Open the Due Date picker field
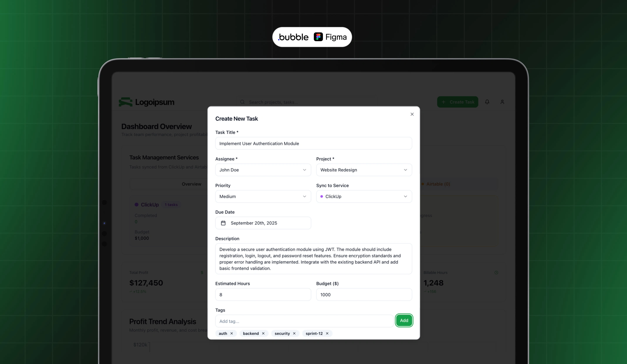627x364 pixels. pyautogui.click(x=263, y=223)
